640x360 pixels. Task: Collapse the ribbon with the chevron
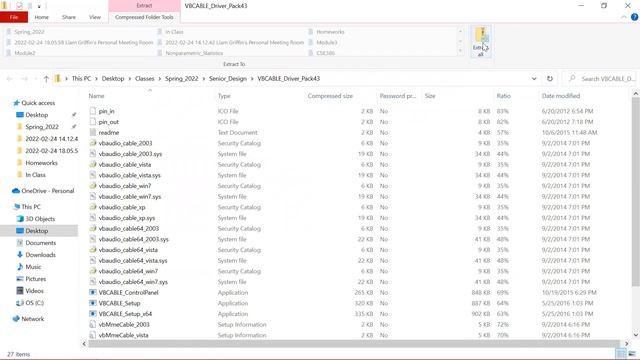point(624,17)
